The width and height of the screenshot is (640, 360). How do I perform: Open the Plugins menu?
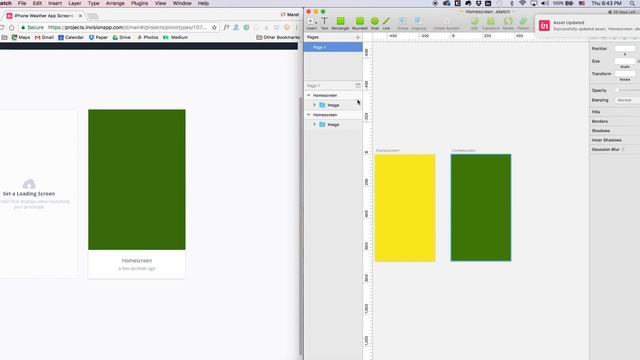pos(140,3)
